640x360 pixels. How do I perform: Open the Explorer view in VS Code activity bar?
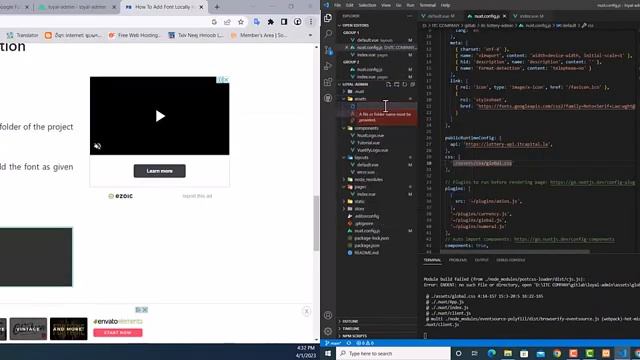pyautogui.click(x=328, y=18)
